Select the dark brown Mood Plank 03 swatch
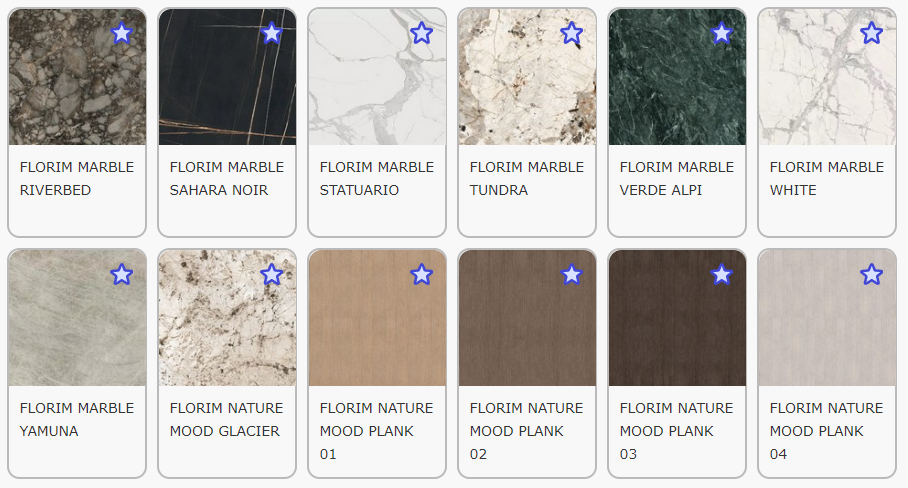This screenshot has width=908, height=488. (x=677, y=318)
